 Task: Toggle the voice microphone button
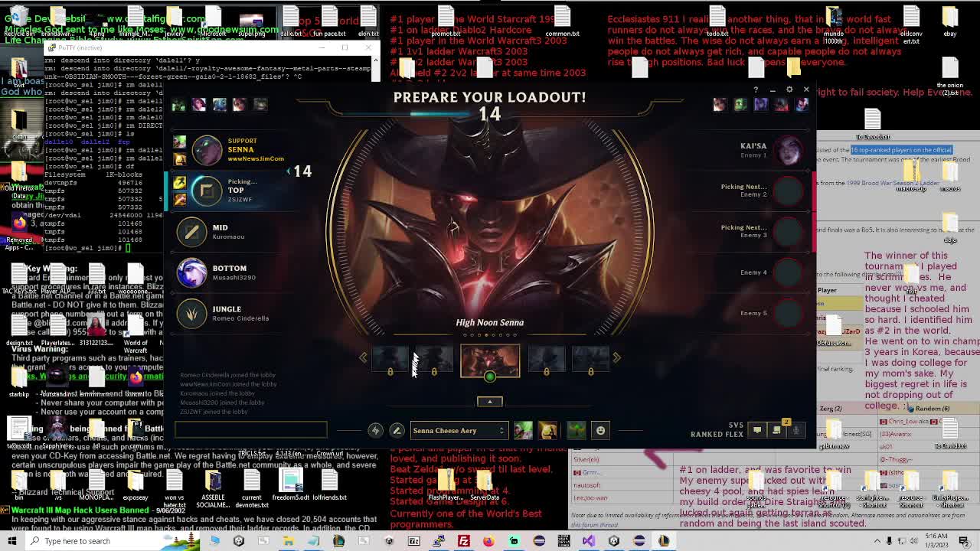point(795,431)
